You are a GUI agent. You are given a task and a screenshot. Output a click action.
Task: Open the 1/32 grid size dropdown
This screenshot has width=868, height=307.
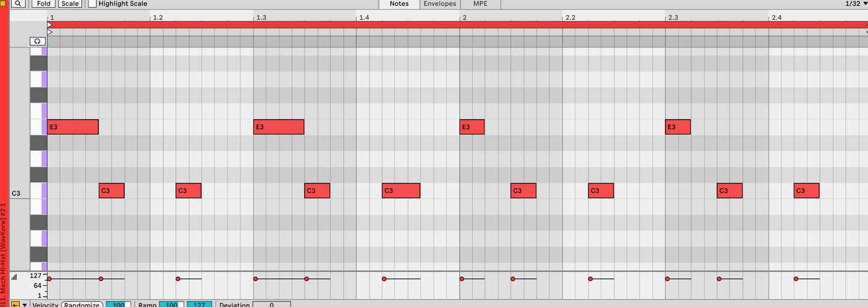(x=855, y=4)
